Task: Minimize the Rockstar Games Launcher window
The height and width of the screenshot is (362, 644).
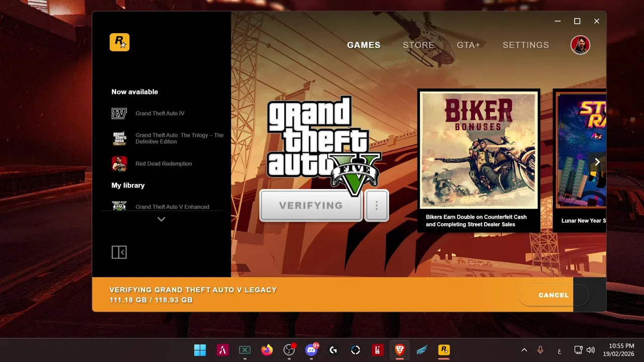Action: tap(557, 21)
